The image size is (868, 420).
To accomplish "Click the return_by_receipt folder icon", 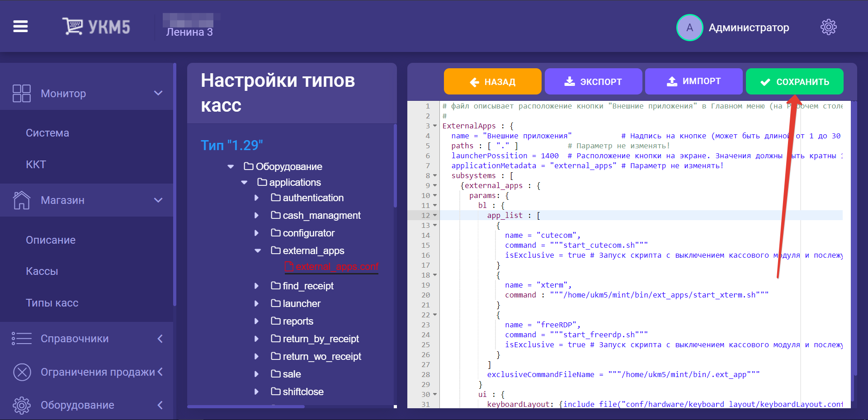I will click(x=276, y=338).
